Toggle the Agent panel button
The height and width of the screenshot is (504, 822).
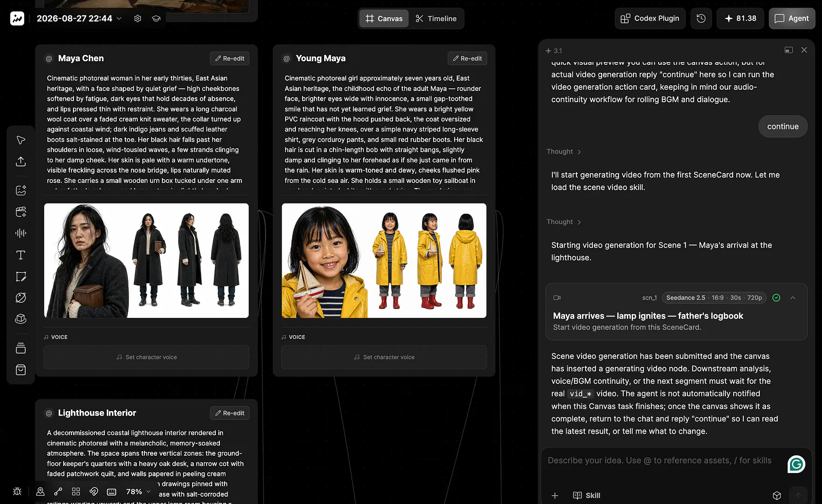pyautogui.click(x=792, y=18)
